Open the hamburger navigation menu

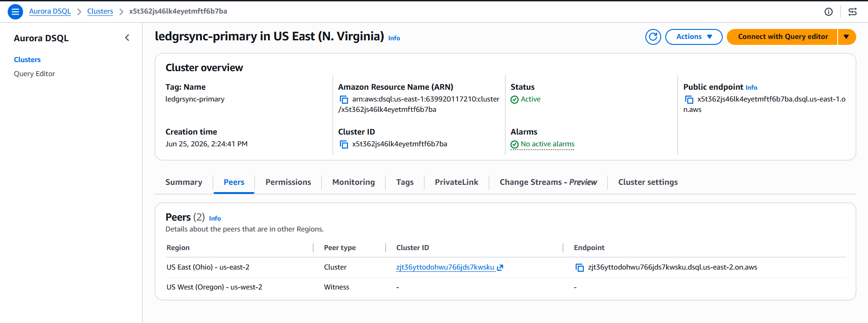(15, 12)
